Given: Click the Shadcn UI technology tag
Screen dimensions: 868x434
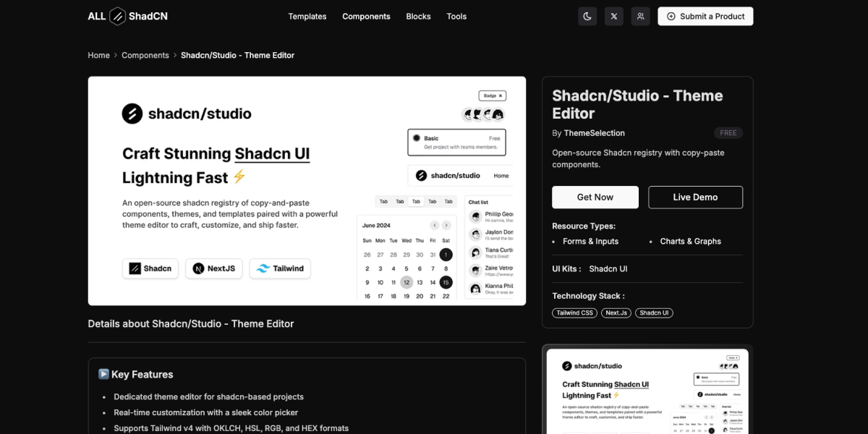Looking at the screenshot, I should click(x=654, y=313).
